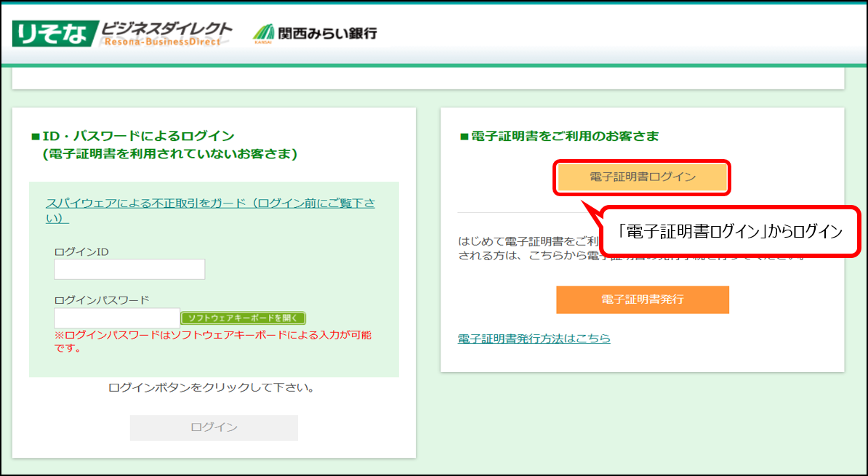This screenshot has height=476, width=868.
Task: Focus the ログインパスワード input field
Action: click(x=116, y=318)
